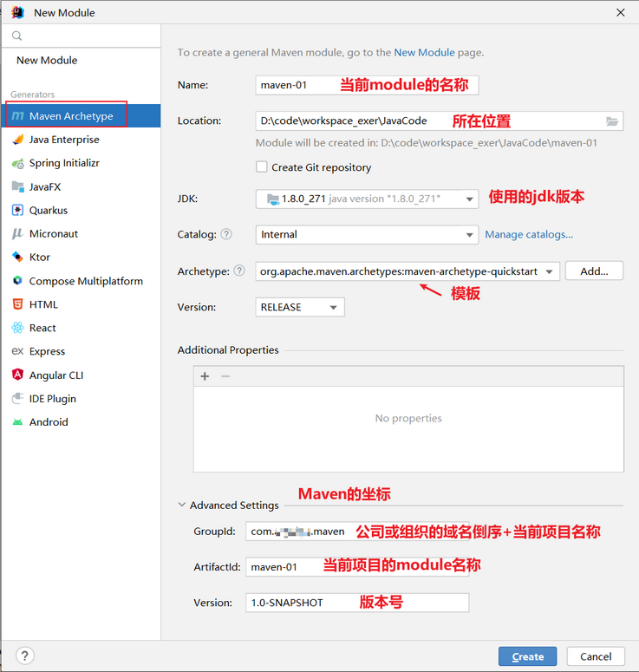The height and width of the screenshot is (672, 639).
Task: Enable Create Git repository checkbox
Action: (x=262, y=166)
